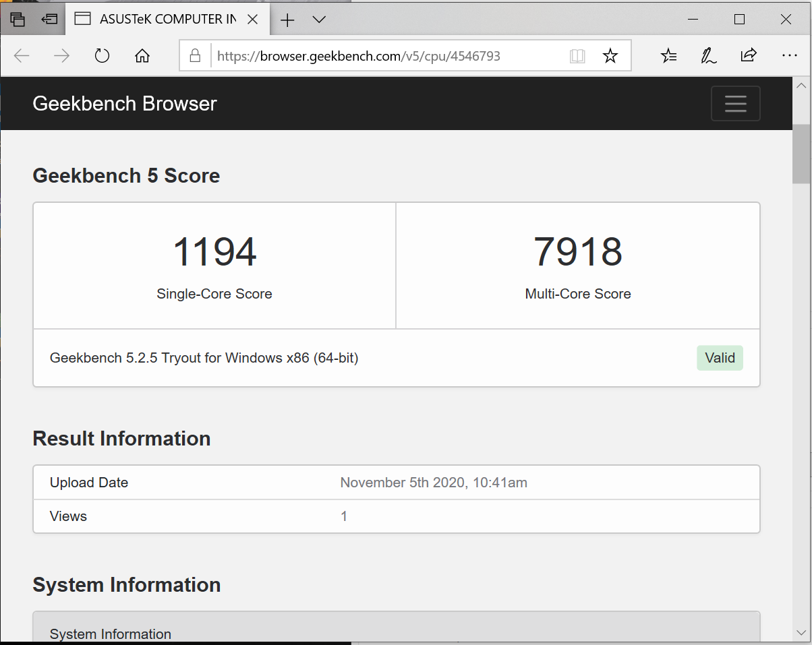
Task: View site security padlock info
Action: point(196,56)
